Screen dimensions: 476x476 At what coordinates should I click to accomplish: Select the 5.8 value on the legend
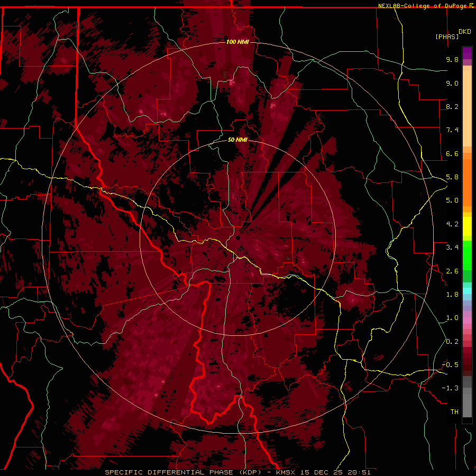click(x=452, y=177)
